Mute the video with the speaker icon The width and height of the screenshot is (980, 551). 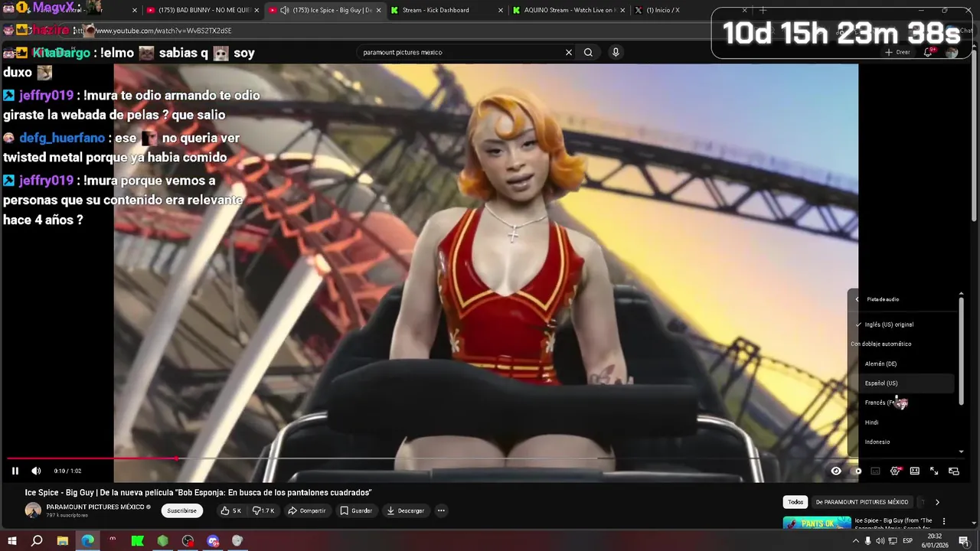tap(36, 471)
